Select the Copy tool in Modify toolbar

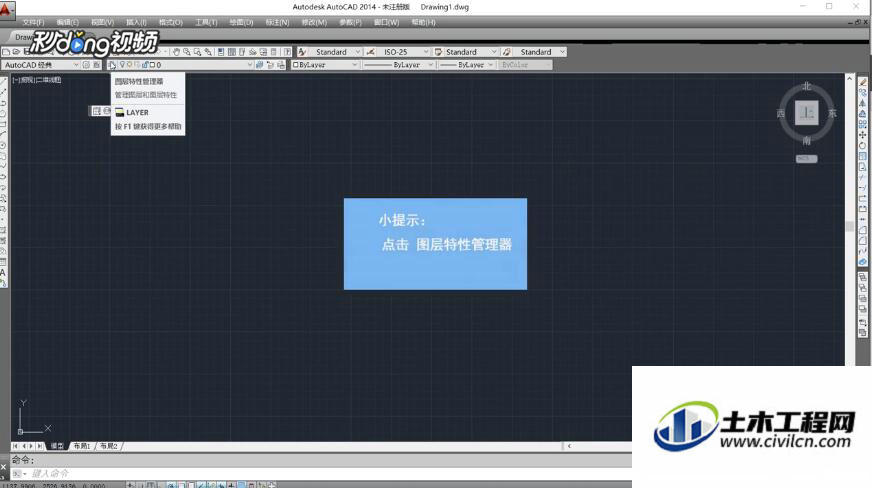click(x=863, y=92)
